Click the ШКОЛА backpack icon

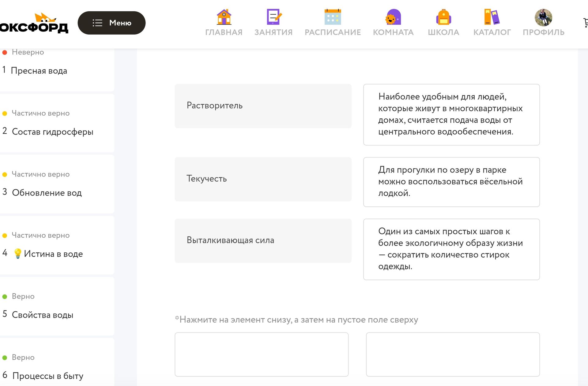[443, 17]
